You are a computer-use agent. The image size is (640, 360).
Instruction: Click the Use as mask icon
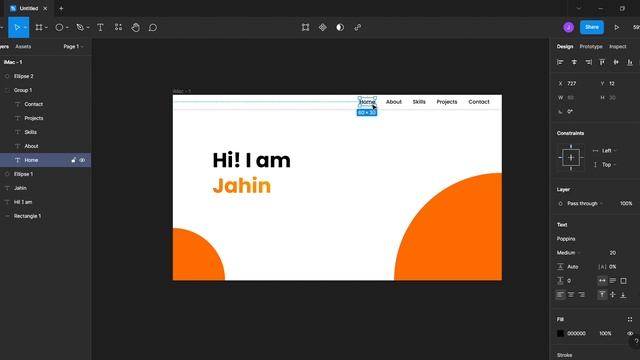(x=340, y=27)
